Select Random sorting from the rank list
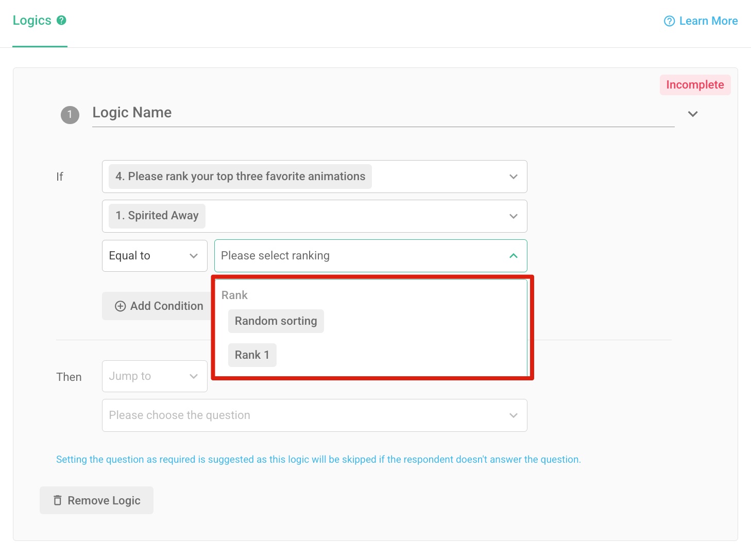This screenshot has height=560, width=751. pyautogui.click(x=276, y=321)
